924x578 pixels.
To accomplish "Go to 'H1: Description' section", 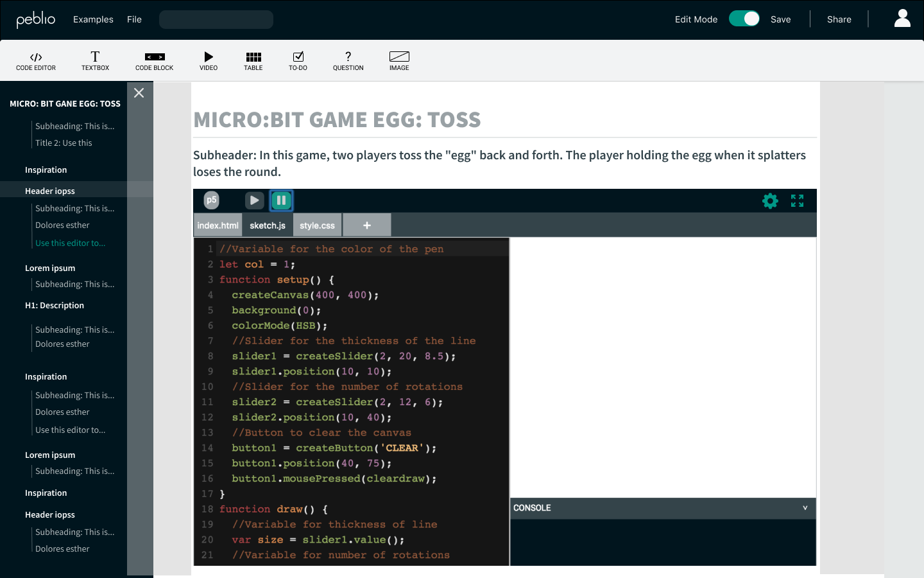I will (x=55, y=306).
